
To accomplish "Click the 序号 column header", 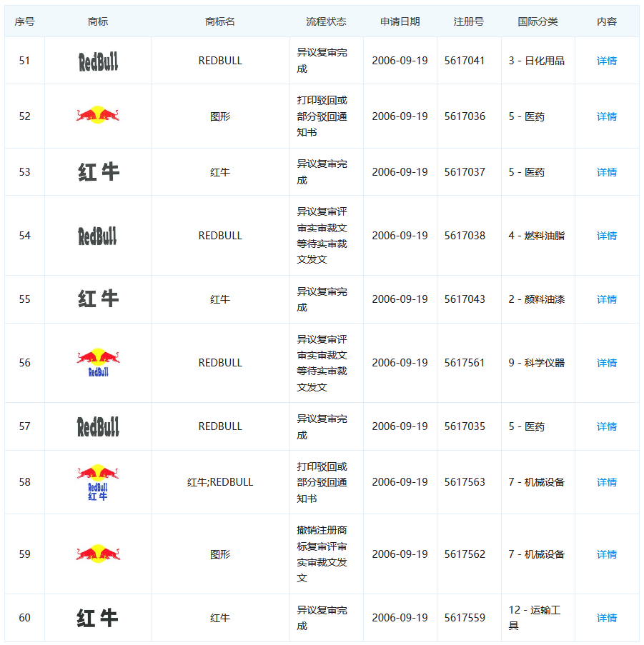I will tap(25, 21).
